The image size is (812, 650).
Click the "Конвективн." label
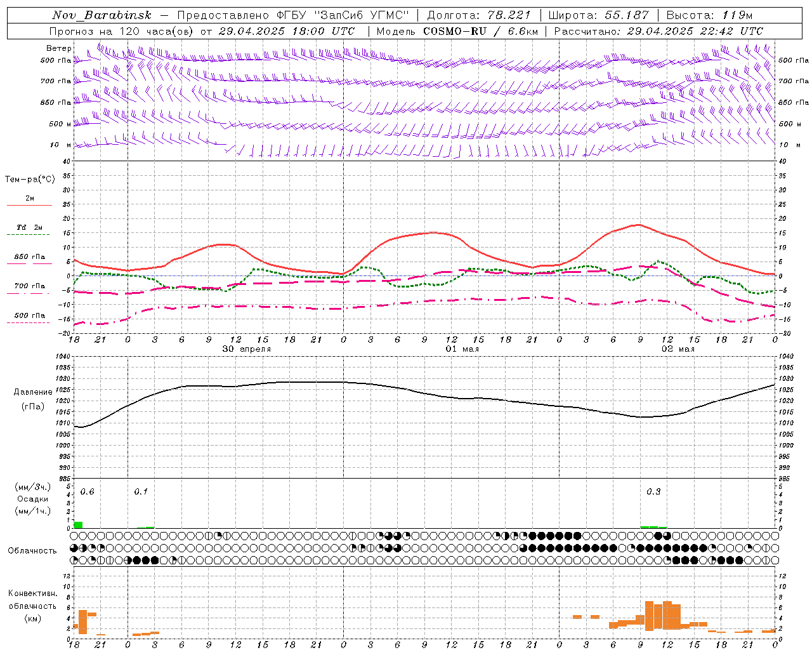(33, 594)
